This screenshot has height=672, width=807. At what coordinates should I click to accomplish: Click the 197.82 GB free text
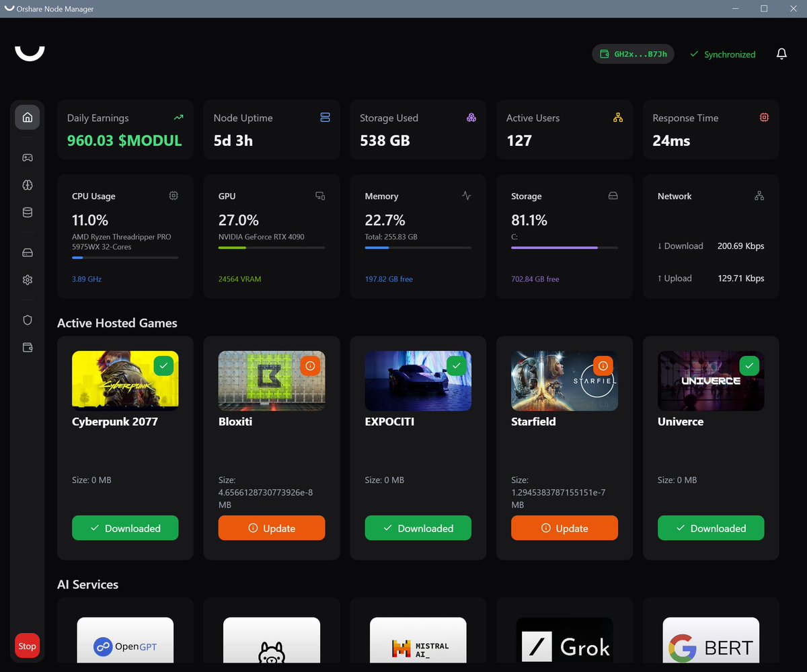pos(389,278)
